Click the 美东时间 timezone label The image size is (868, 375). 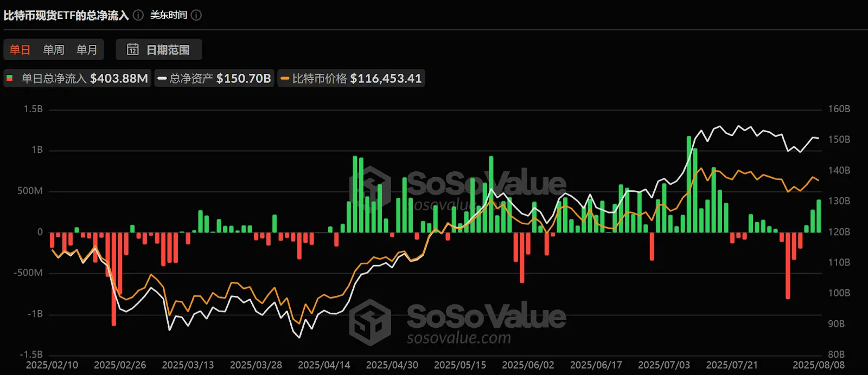coord(168,15)
